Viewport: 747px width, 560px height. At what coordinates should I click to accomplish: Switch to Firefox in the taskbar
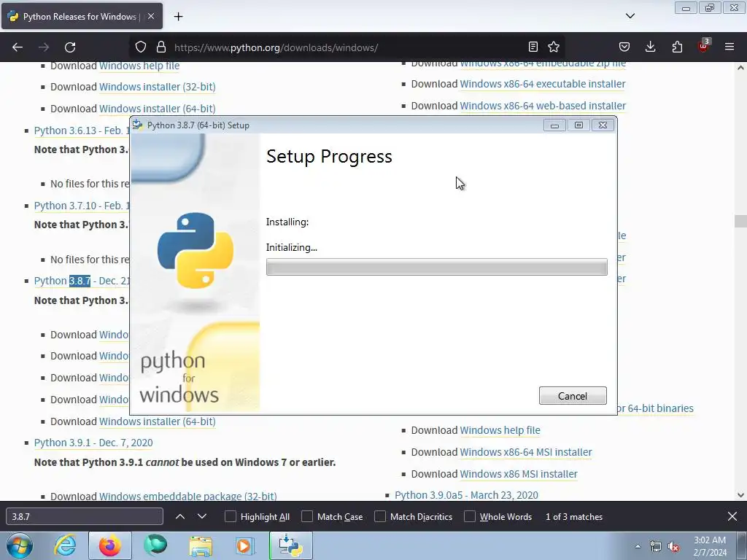click(110, 545)
